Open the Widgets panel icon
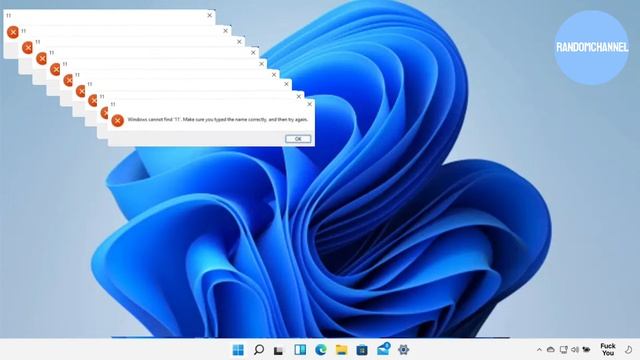Viewport: 640px width, 360px height. click(x=300, y=350)
